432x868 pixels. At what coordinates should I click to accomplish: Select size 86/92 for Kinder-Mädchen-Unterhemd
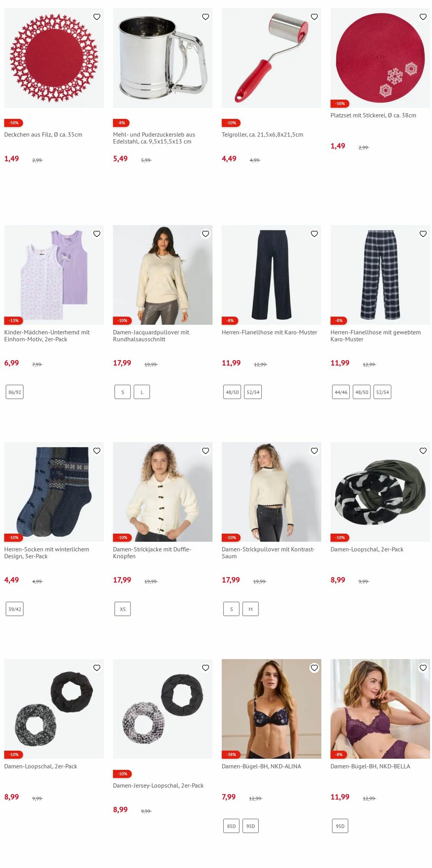(15, 392)
